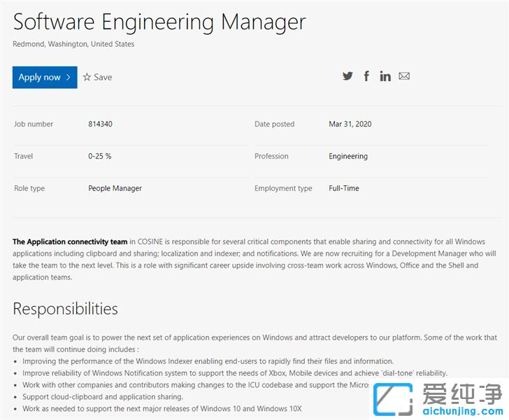This screenshot has height=420, width=509.
Task: Click the Redmond, Washington location text
Action: [73, 44]
